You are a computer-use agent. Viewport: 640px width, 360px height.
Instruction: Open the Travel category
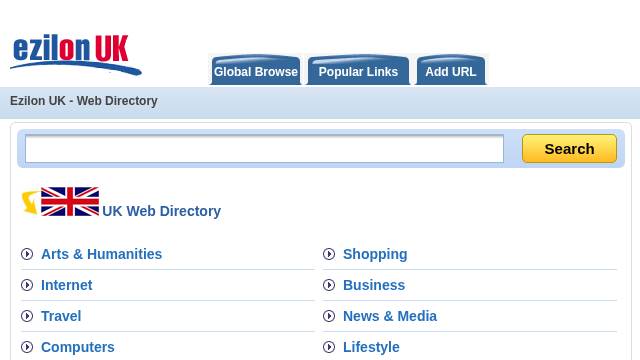[x=61, y=316]
